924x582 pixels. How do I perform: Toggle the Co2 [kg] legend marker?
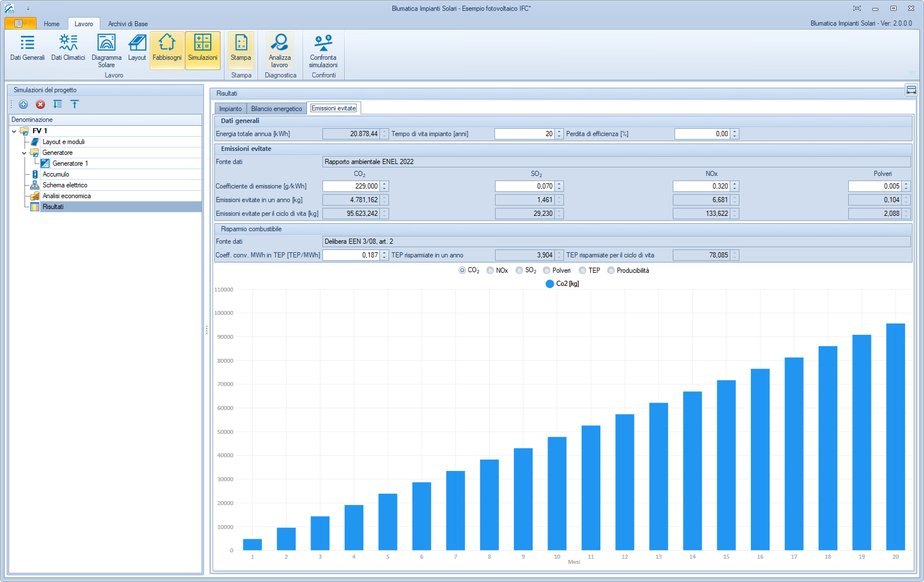550,284
